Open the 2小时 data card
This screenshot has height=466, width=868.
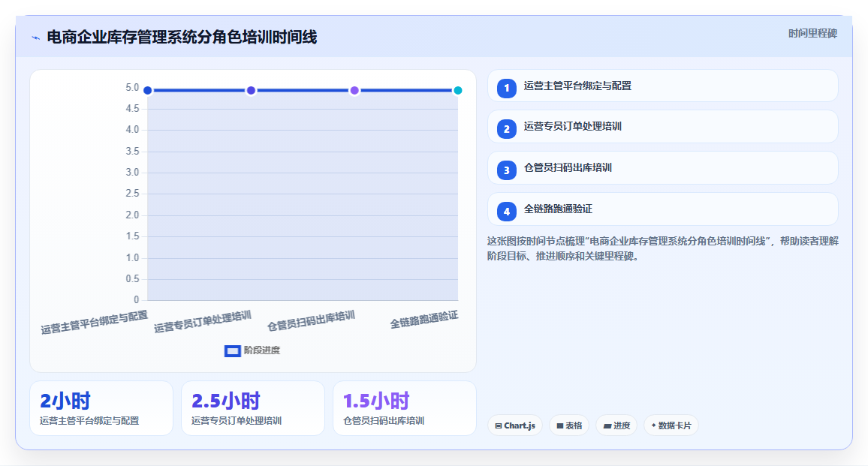point(101,408)
